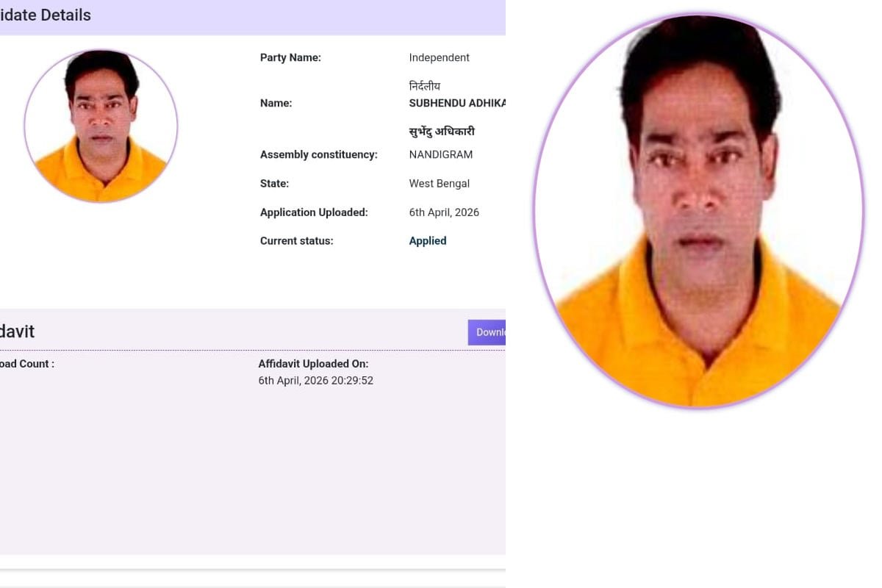Click the Party Name label
The image size is (882, 588).
click(x=290, y=58)
